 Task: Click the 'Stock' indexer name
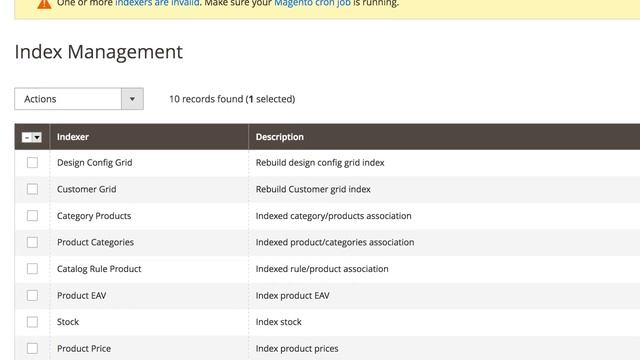(x=68, y=322)
